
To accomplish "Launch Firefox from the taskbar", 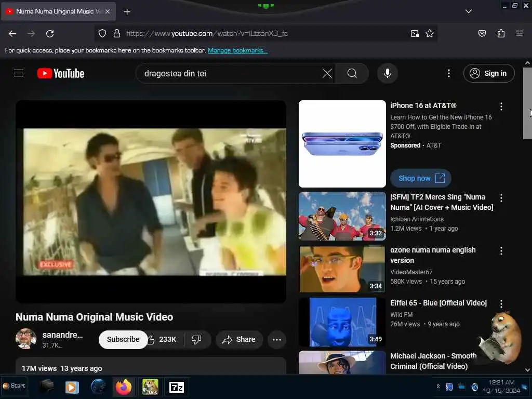I will (124, 387).
